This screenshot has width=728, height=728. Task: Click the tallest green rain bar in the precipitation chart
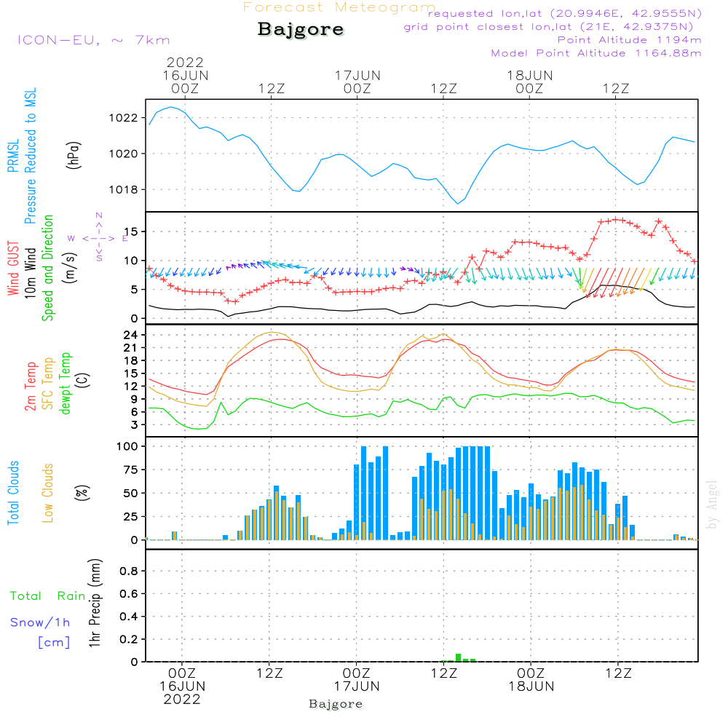tap(458, 657)
